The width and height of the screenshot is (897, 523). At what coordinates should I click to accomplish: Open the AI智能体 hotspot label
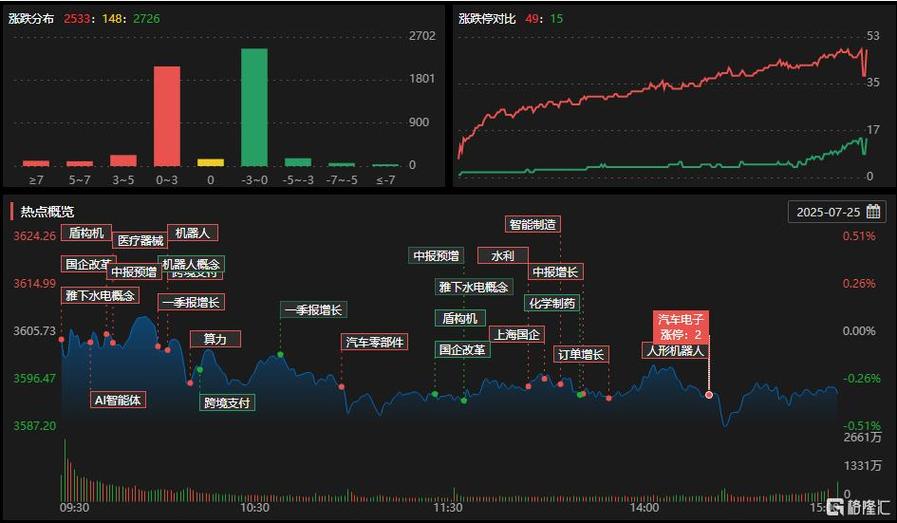tap(119, 400)
